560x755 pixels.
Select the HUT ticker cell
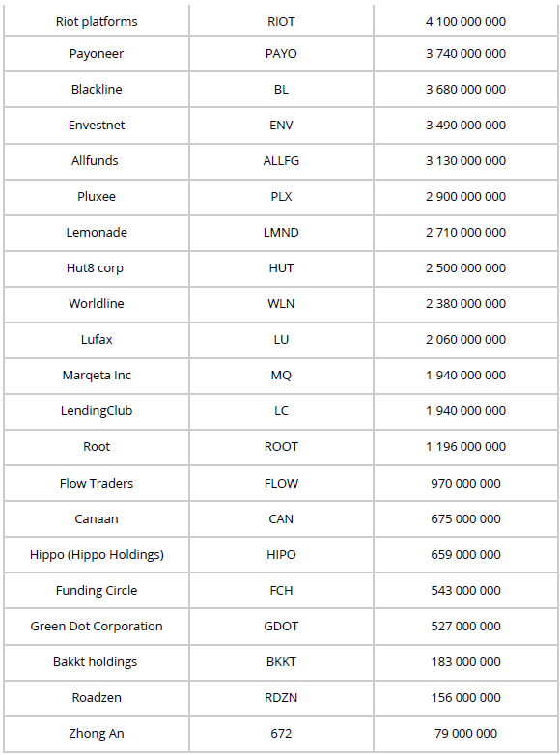[281, 267]
